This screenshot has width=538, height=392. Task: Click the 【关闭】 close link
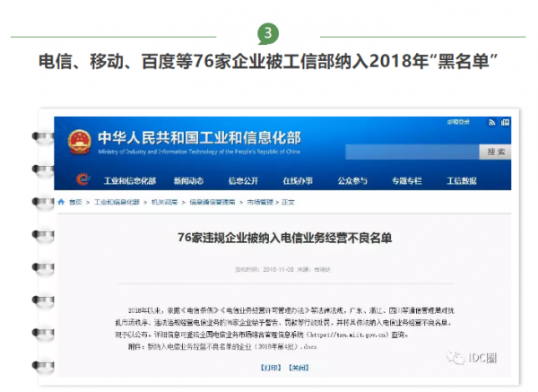299,368
